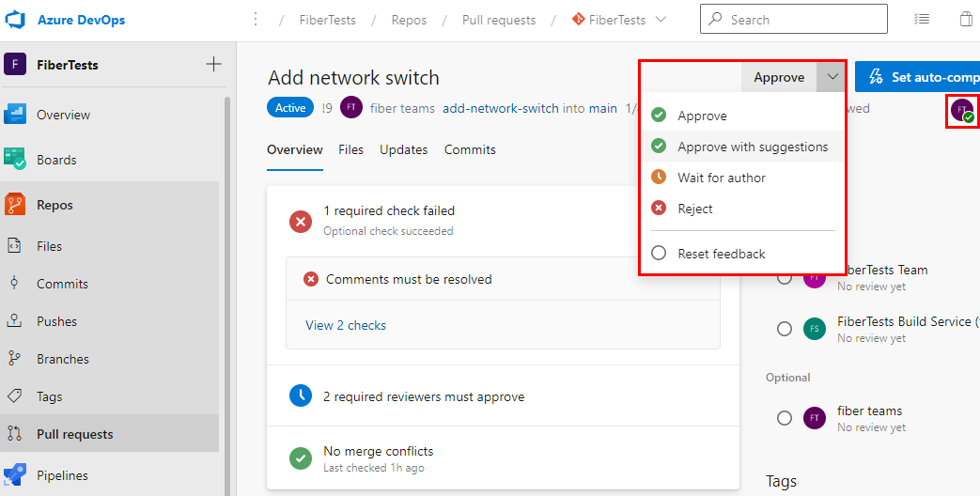Choose Reset feedback option
This screenshot has width=980, height=496.
pos(742,254)
